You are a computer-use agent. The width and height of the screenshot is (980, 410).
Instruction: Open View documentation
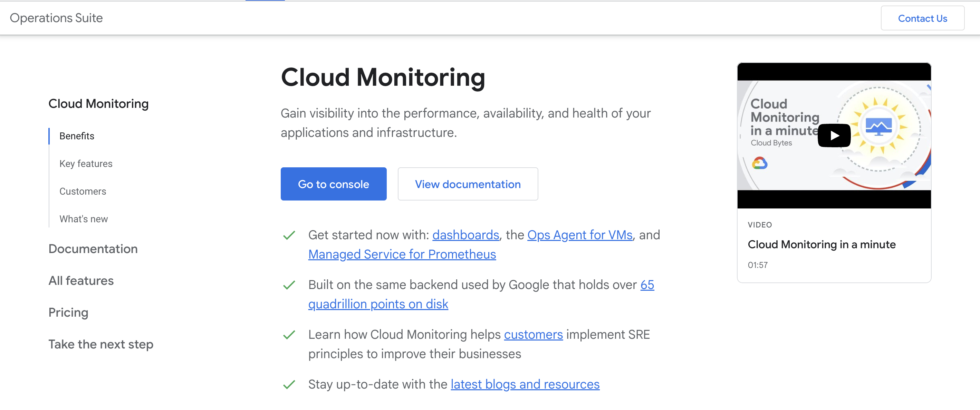click(x=468, y=184)
